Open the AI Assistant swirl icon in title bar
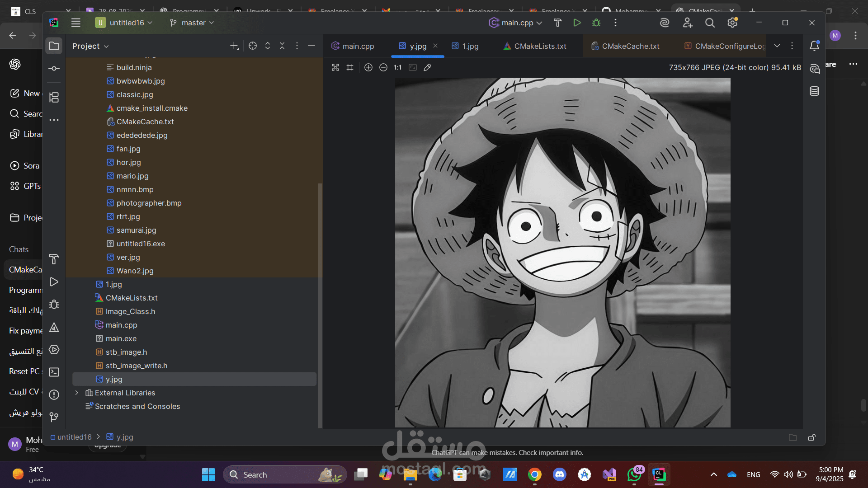 665,23
